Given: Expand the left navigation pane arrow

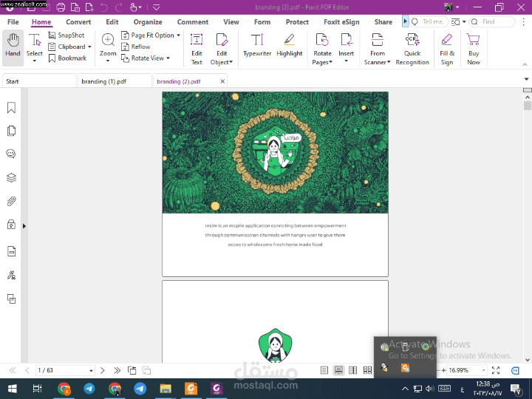Looking at the screenshot, I should point(24,226).
